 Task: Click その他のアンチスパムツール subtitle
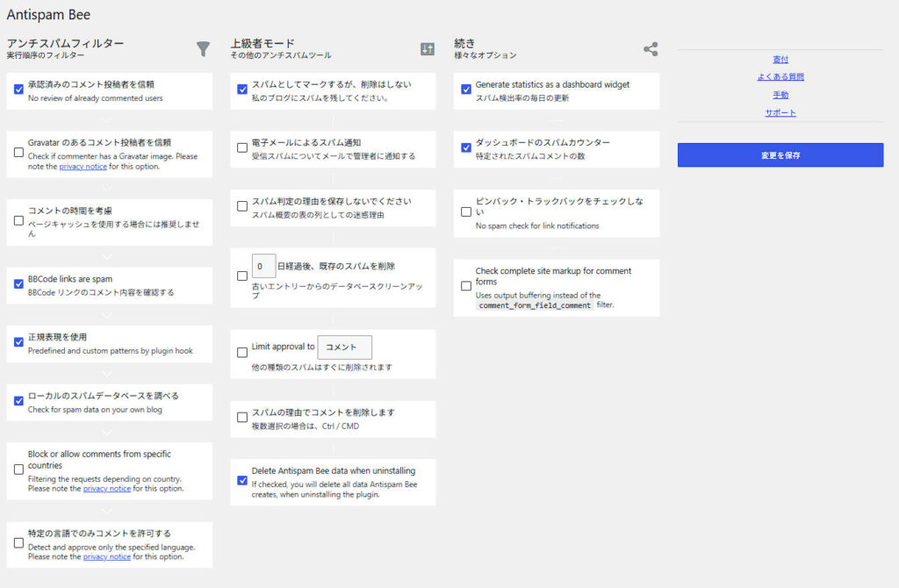(x=281, y=55)
